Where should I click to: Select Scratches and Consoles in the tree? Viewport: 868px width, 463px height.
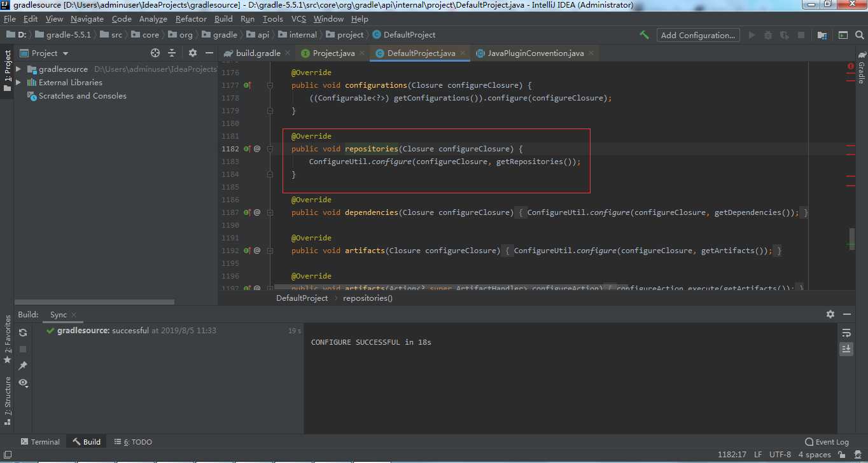click(x=82, y=95)
